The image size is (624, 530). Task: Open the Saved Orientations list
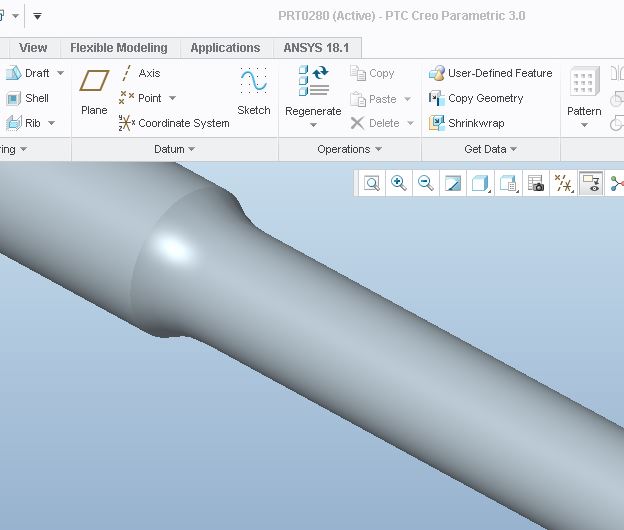(x=508, y=183)
